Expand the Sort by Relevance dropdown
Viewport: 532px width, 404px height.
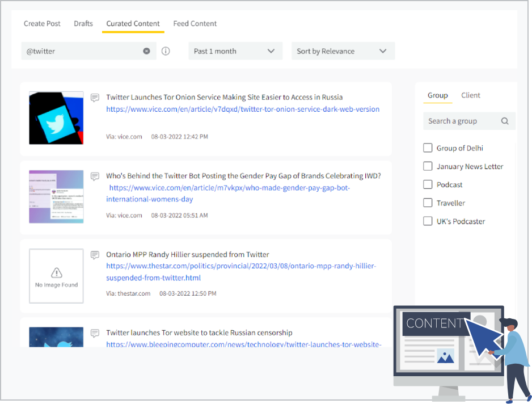pyautogui.click(x=343, y=51)
